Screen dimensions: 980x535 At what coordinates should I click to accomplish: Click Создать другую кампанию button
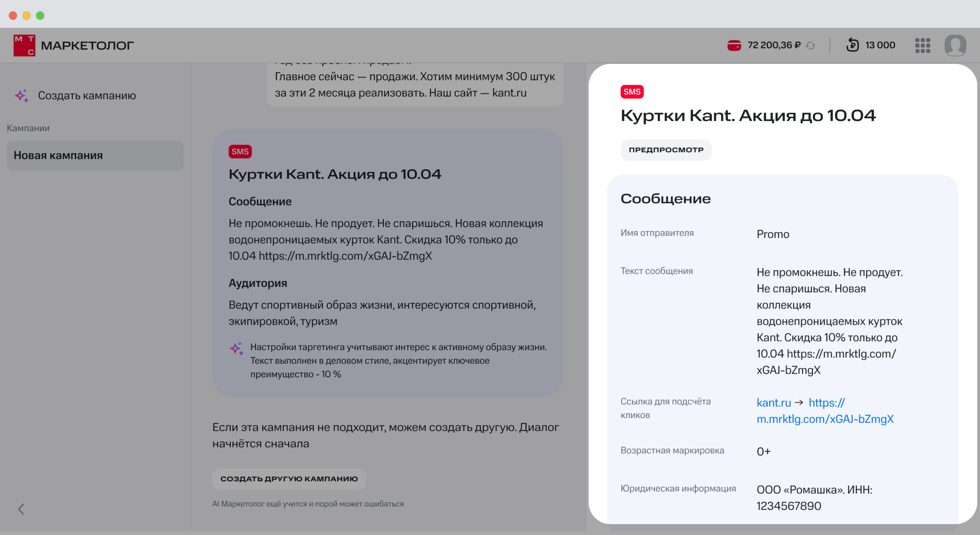point(289,479)
